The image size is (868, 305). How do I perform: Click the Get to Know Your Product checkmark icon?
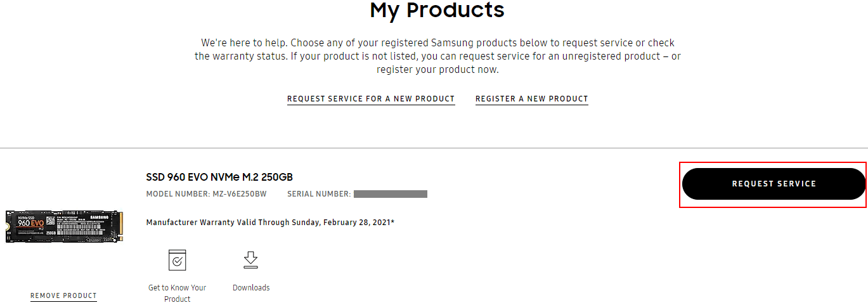(x=178, y=260)
